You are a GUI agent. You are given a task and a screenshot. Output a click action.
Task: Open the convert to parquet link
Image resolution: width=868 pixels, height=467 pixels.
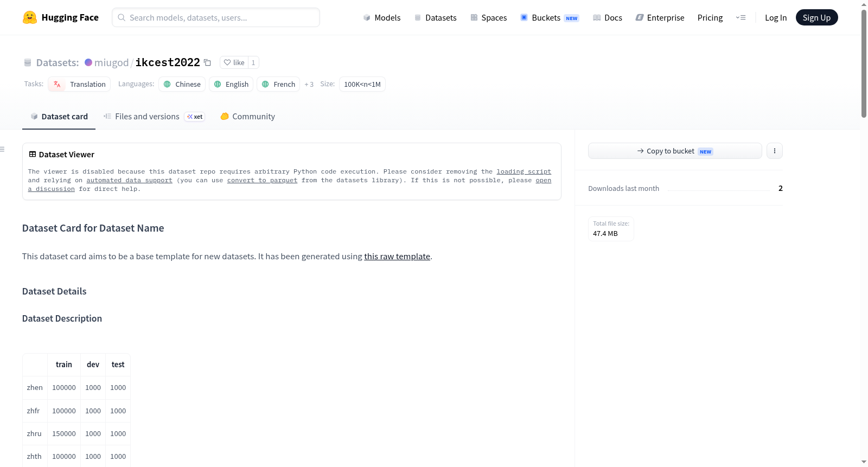click(x=262, y=180)
